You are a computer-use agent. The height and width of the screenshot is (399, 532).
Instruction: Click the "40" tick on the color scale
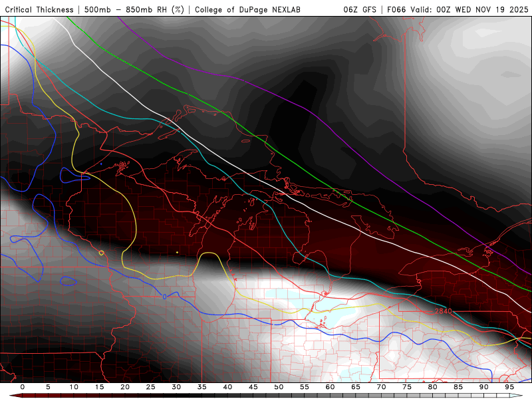(x=227, y=387)
